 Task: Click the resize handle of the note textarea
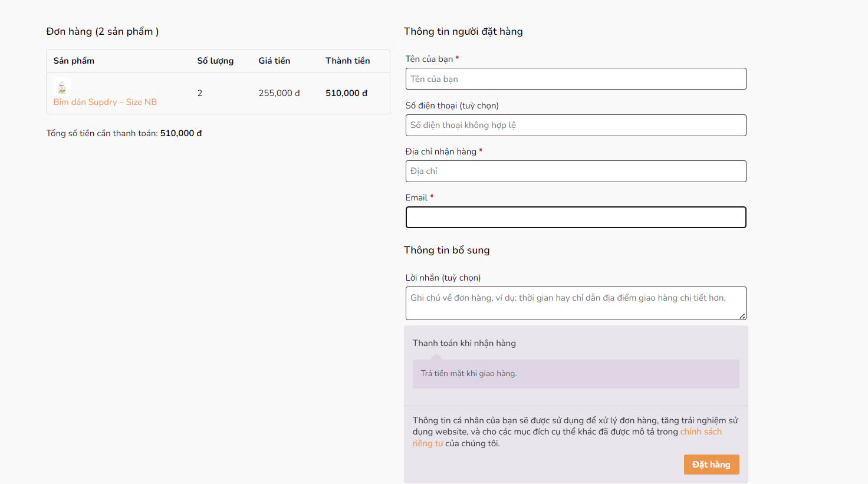742,316
